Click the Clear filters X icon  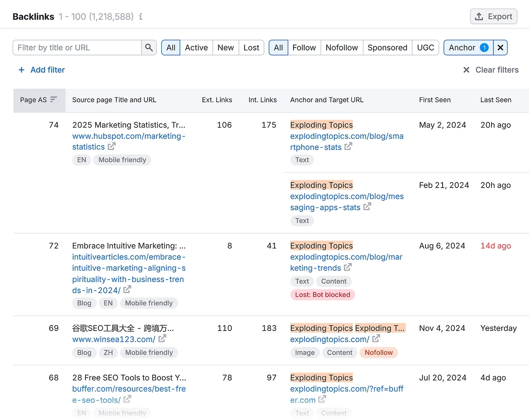click(466, 70)
